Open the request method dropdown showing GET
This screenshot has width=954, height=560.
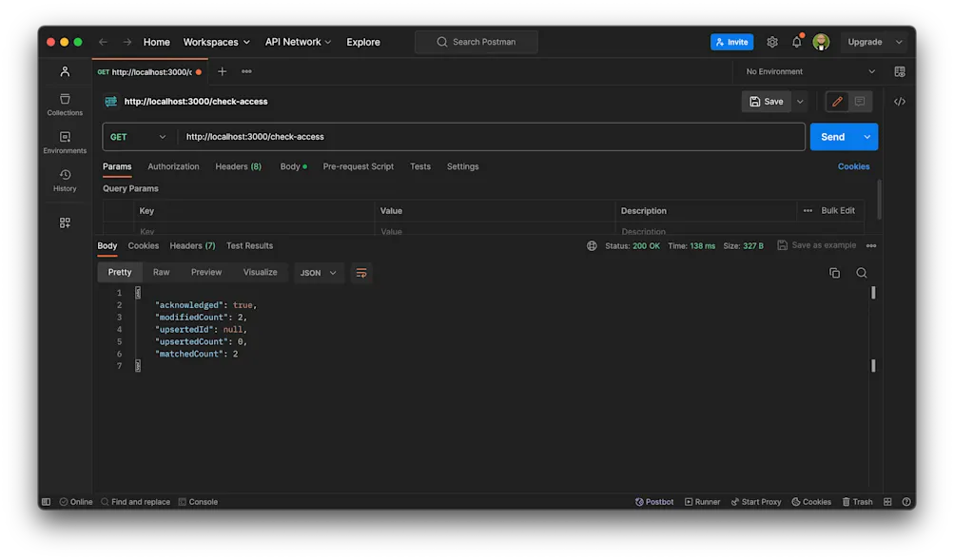(x=138, y=136)
